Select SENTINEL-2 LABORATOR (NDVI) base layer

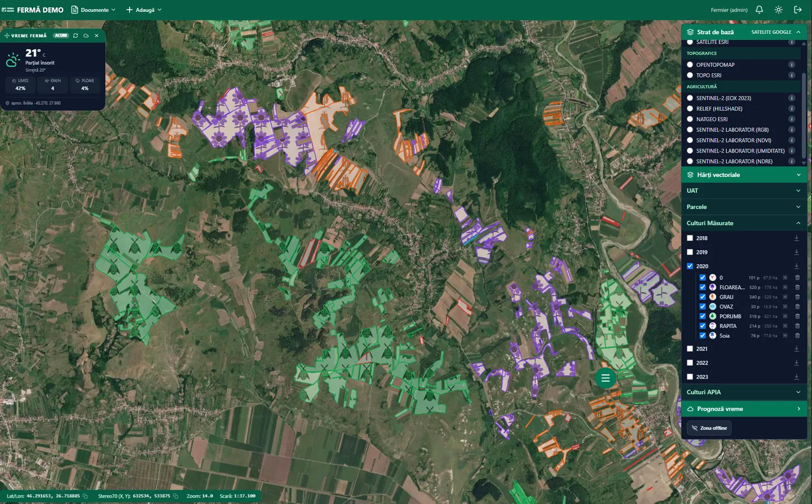[x=690, y=140]
